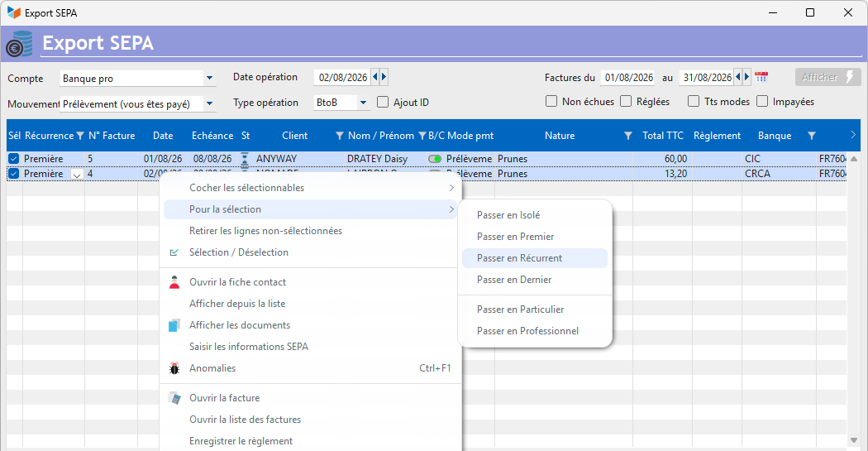Choose Afficher les documents
The image size is (868, 451).
(x=310, y=326)
